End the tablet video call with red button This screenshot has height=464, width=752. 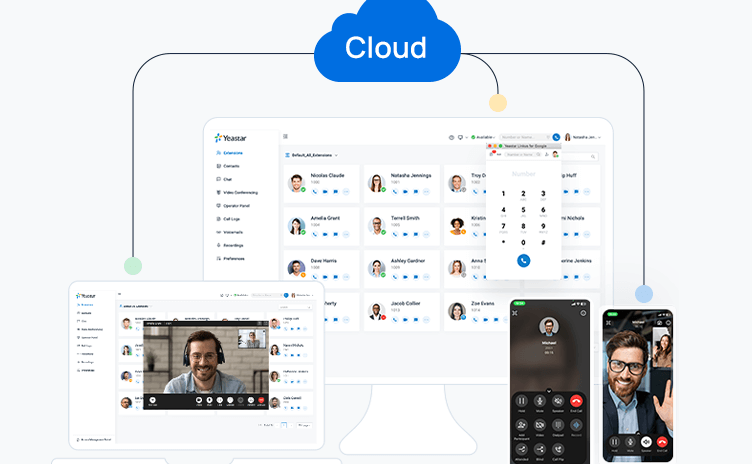[261, 401]
